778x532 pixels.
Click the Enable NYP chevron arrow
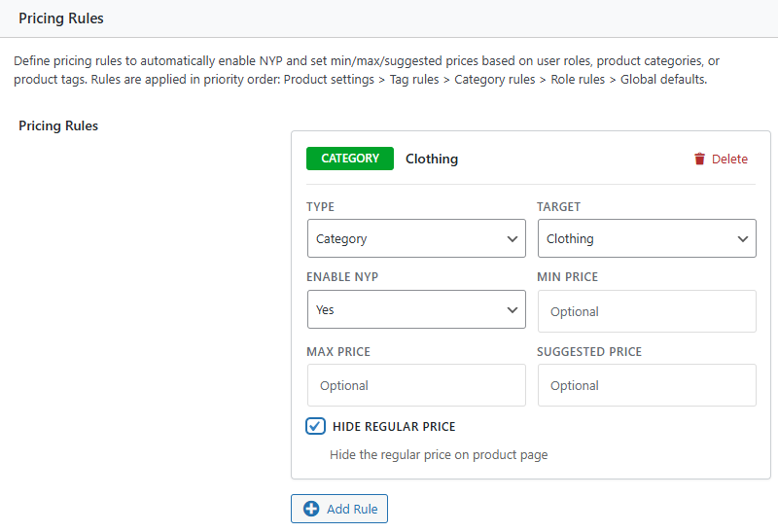click(x=513, y=310)
